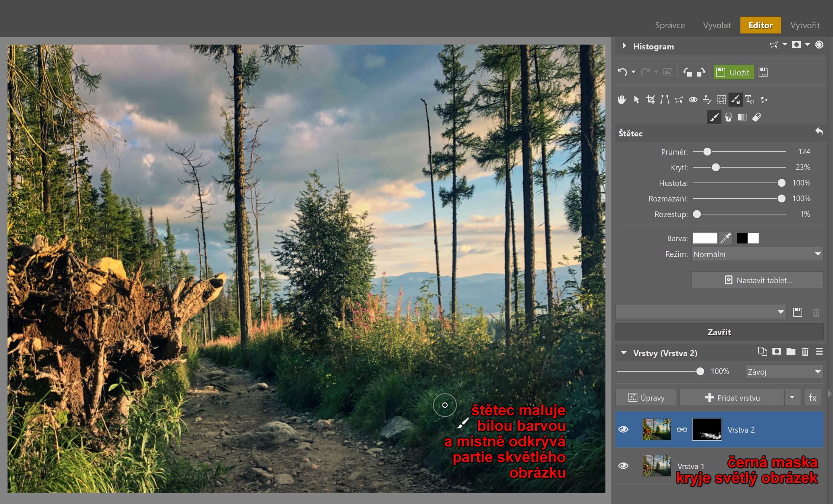Viewport: 833px width, 504px height.
Task: Select the black mask thumbnail of Vrstva 2
Action: [707, 429]
